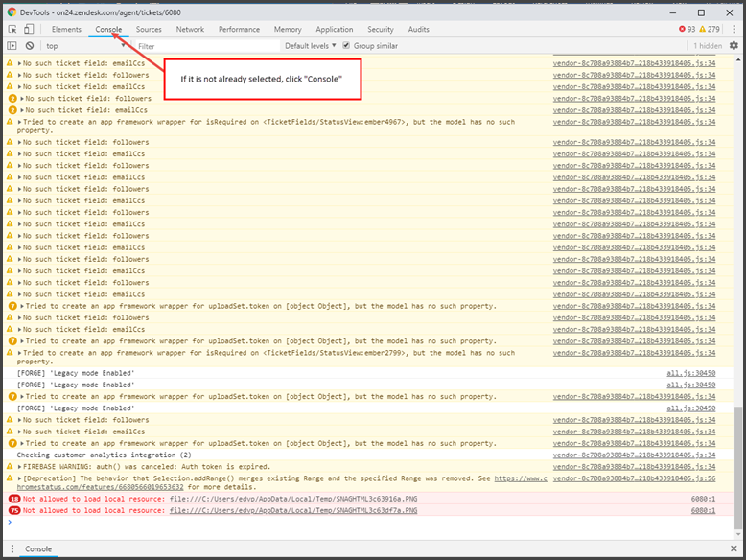
Task: Show the console sidebar
Action: (x=12, y=46)
